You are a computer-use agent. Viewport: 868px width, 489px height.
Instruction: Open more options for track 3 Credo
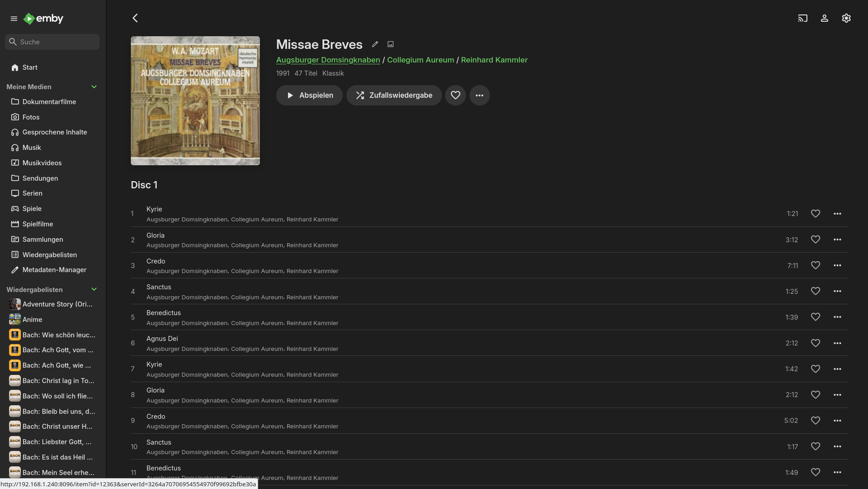[837, 265]
